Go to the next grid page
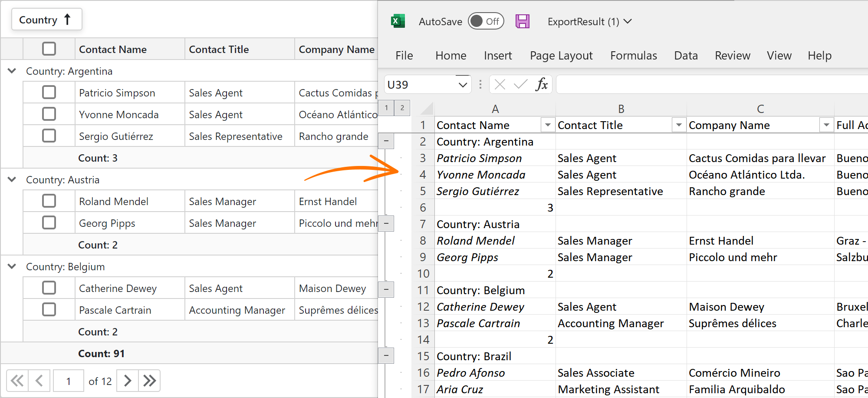The image size is (868, 398). (128, 381)
